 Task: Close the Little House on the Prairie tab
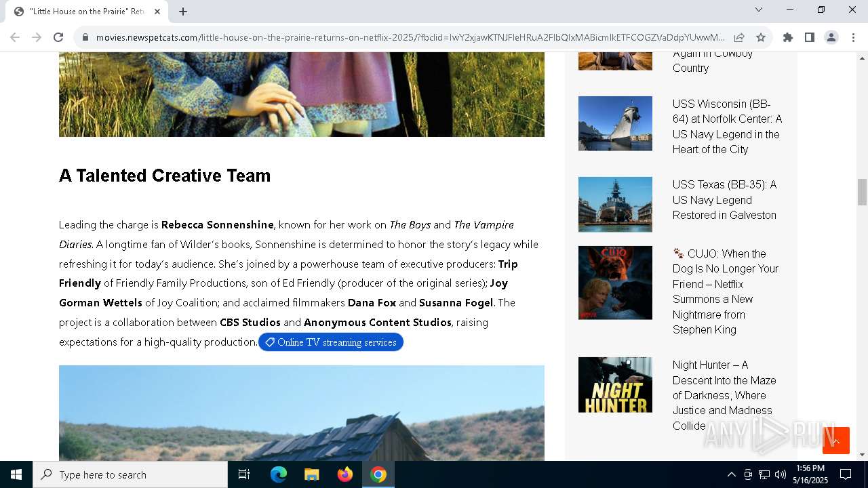tap(157, 12)
